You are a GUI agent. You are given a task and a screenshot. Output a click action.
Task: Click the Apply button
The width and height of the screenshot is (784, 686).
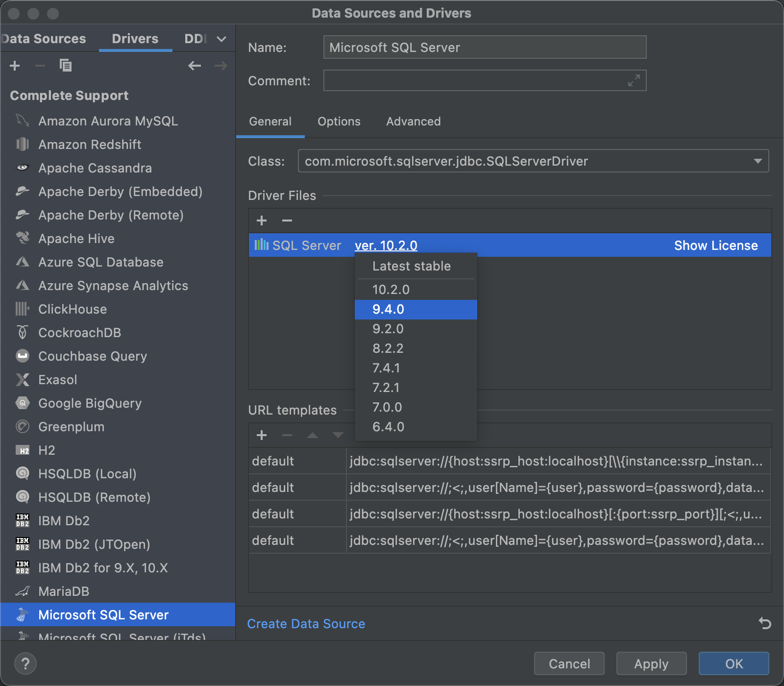651,663
